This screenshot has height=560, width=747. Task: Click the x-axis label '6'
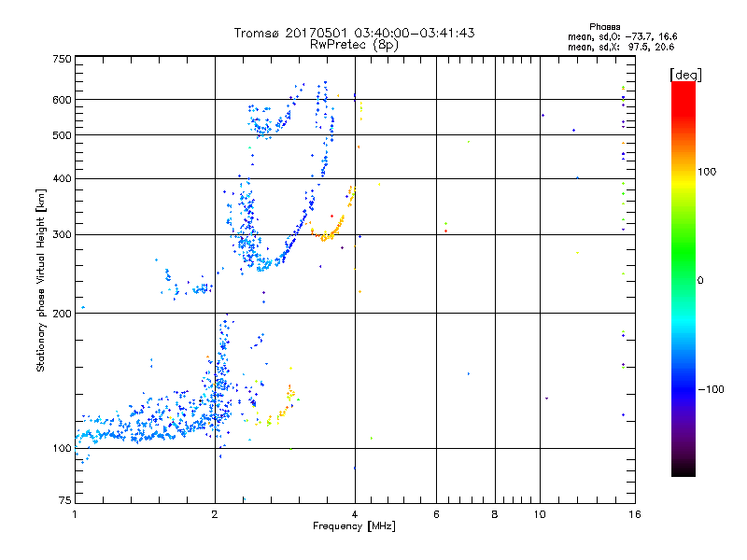(436, 514)
